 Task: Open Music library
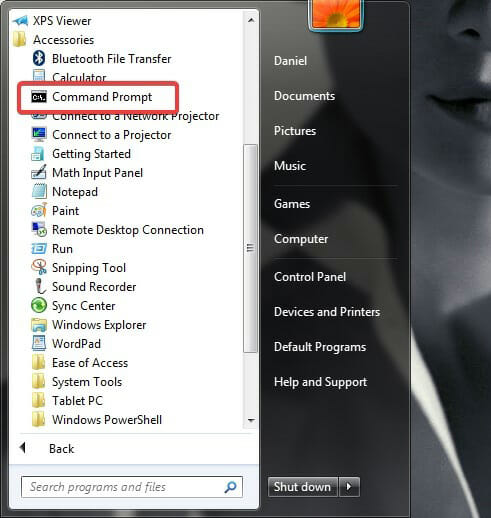tap(290, 166)
